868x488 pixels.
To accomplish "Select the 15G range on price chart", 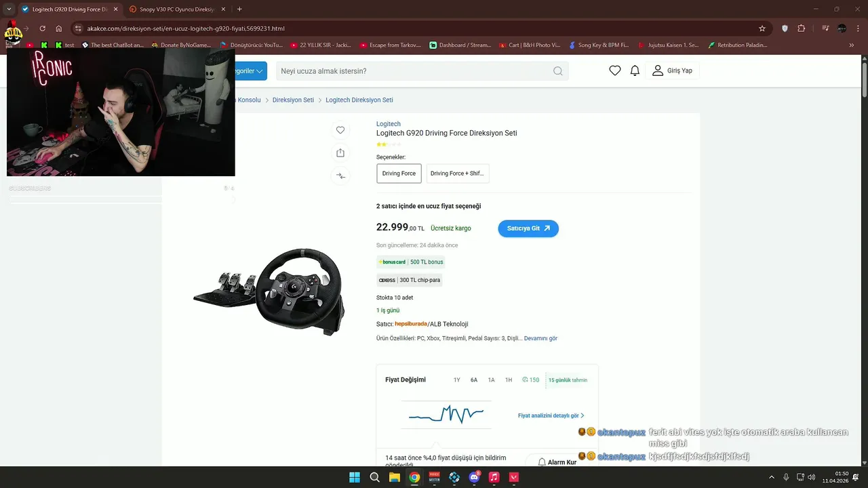I will pyautogui.click(x=531, y=380).
